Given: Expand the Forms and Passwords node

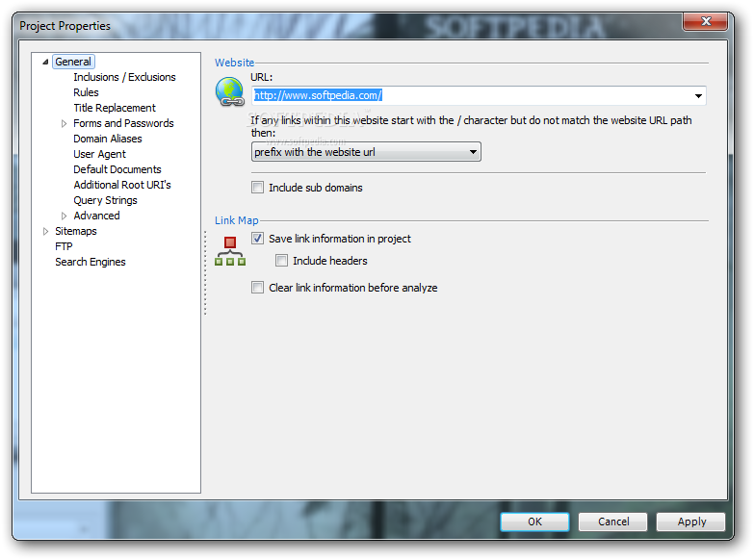Looking at the screenshot, I should tap(64, 123).
